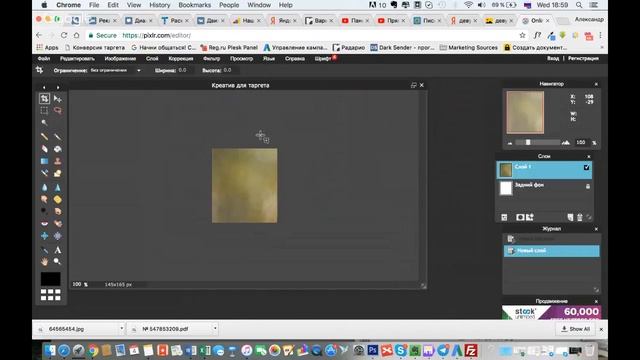Select the Zoom magnifier tool

[x=58, y=261]
